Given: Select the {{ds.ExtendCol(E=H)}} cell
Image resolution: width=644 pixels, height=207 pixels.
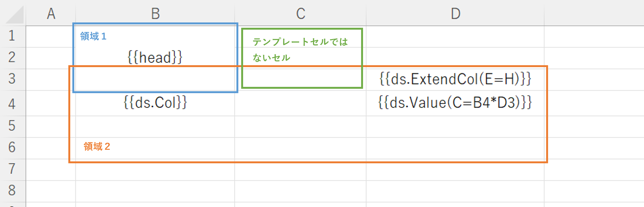Looking at the screenshot, I should 455,79.
